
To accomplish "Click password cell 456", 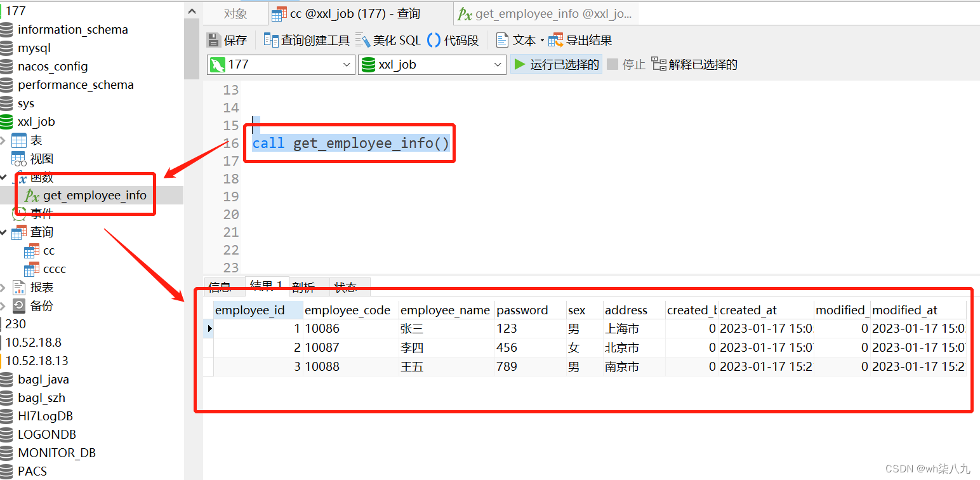I will point(531,348).
